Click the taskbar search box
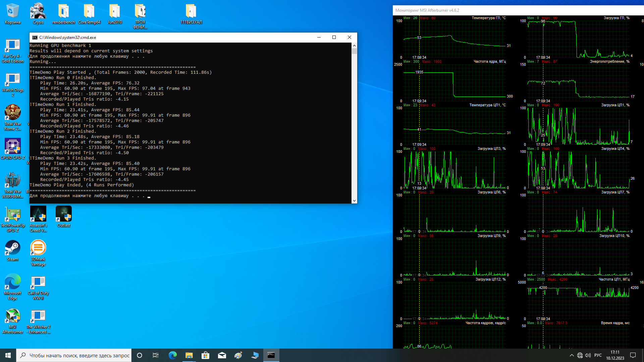This screenshot has height=362, width=644. click(x=74, y=355)
